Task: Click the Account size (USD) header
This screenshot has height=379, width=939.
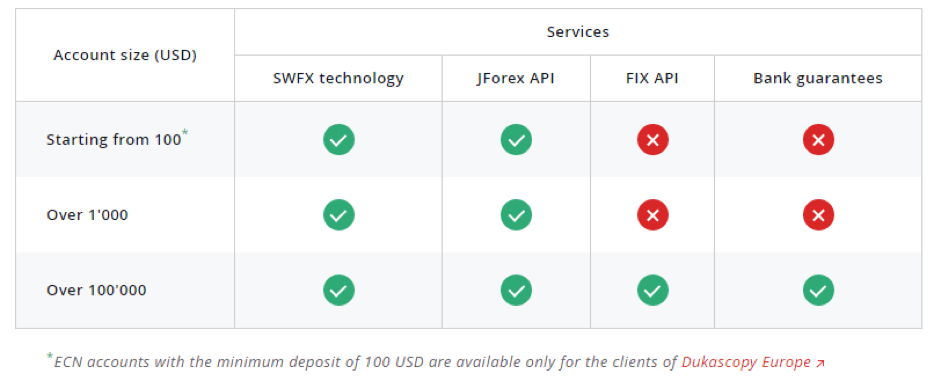Action: [x=125, y=55]
